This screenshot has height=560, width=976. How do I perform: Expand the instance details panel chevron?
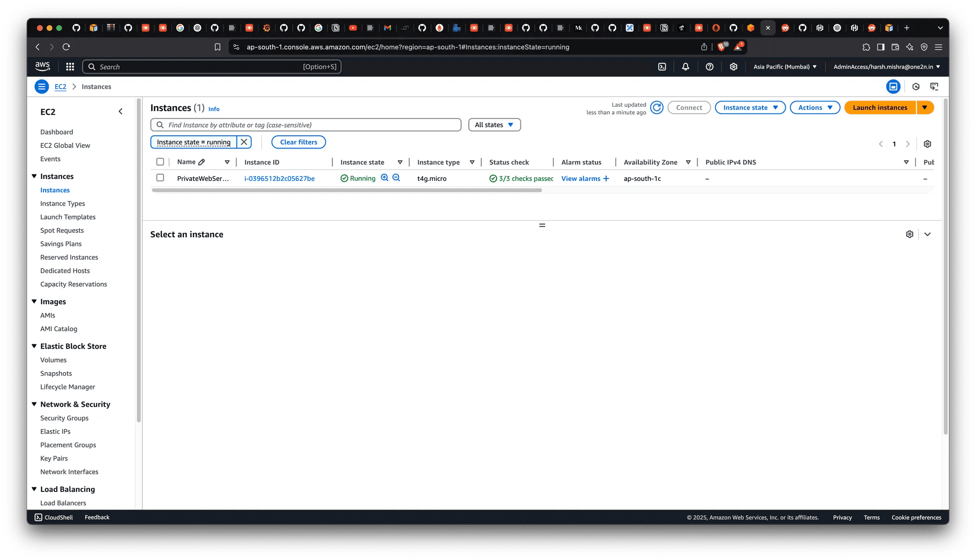[927, 234]
